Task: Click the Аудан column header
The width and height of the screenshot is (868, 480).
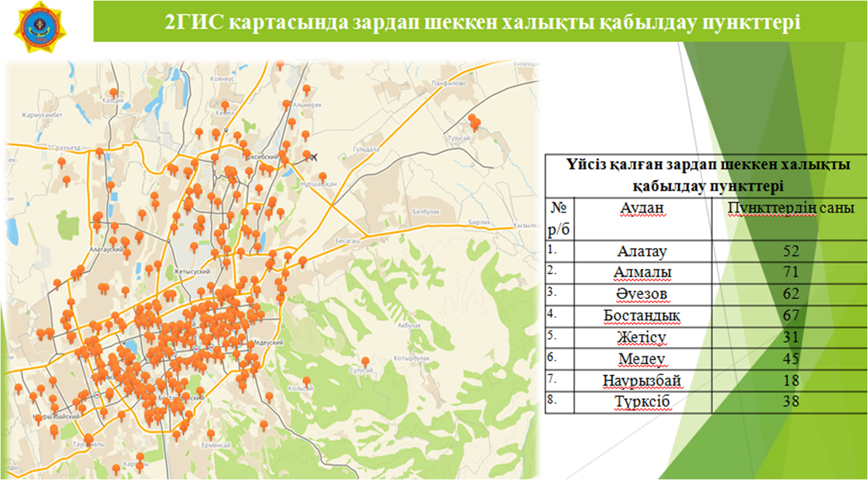Action: 642,208
